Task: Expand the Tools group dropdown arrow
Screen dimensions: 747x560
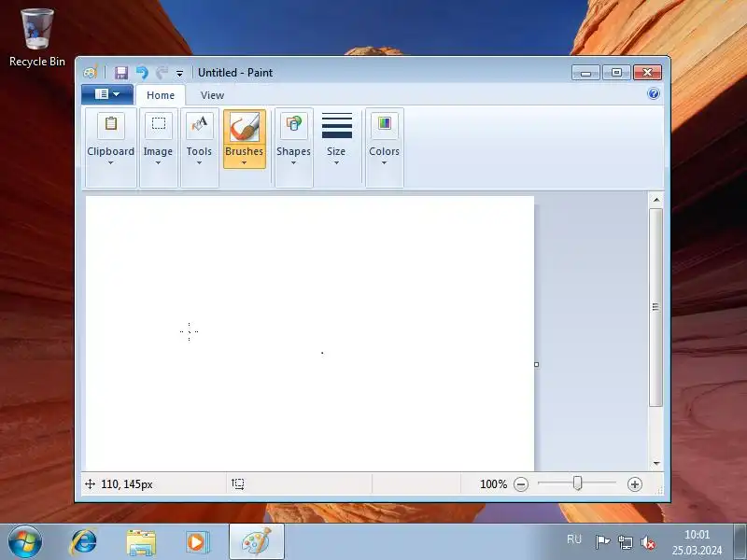Action: 199,162
